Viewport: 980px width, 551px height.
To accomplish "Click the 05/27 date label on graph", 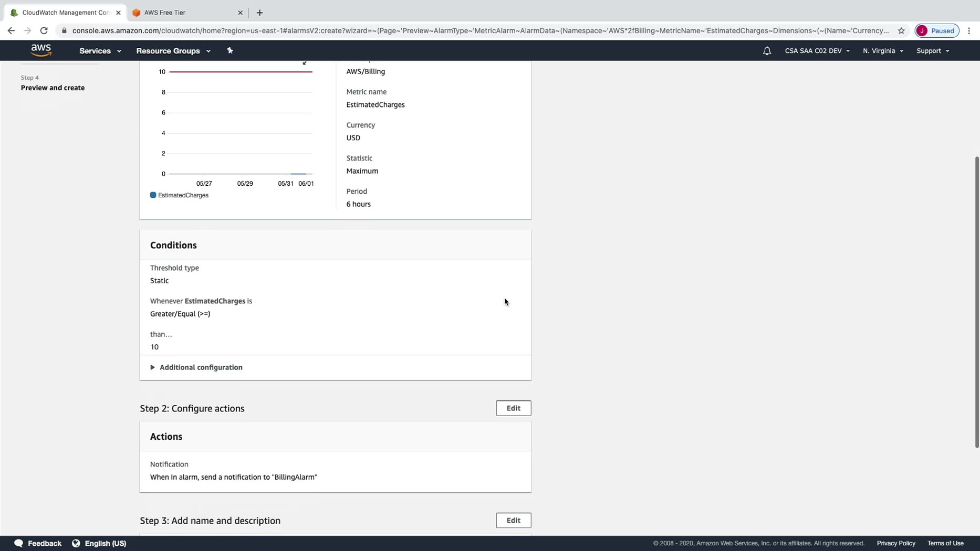I will [x=204, y=184].
